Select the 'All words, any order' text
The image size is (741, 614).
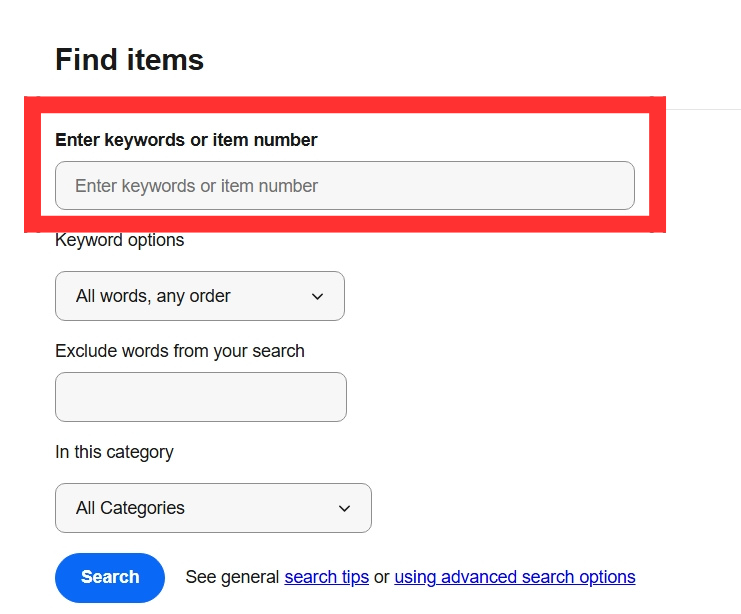point(153,296)
